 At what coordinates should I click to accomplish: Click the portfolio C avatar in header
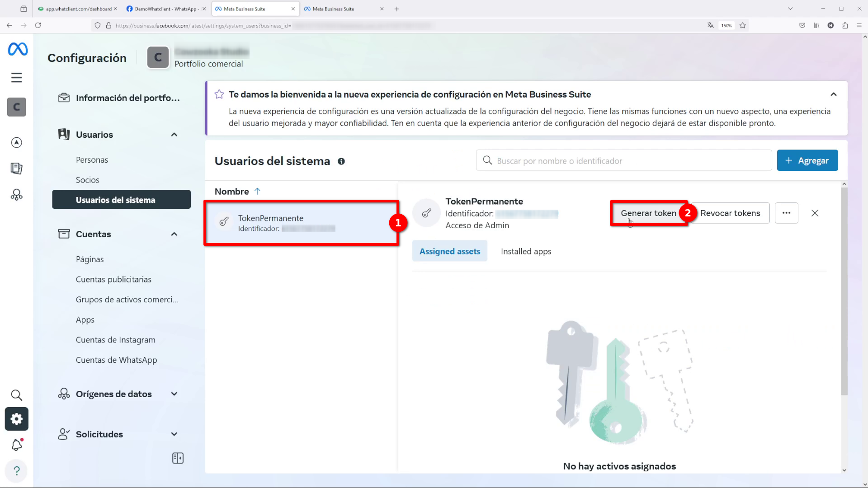[x=158, y=57]
